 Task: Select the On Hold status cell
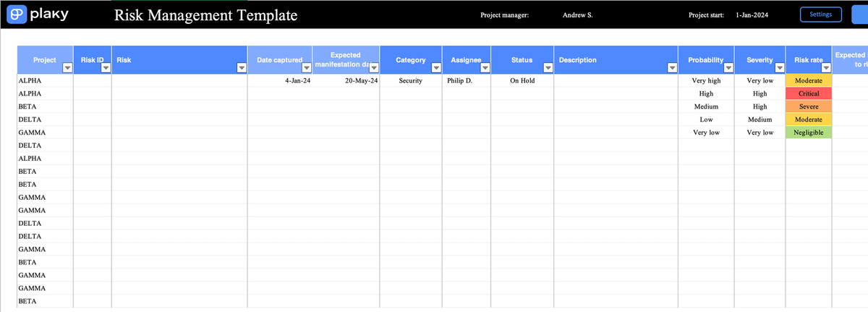click(522, 81)
